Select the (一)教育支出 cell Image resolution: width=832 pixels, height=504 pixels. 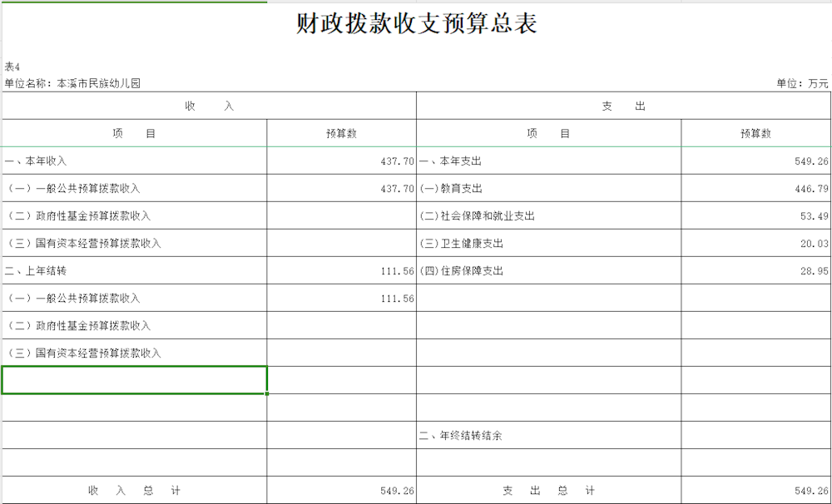coord(548,188)
